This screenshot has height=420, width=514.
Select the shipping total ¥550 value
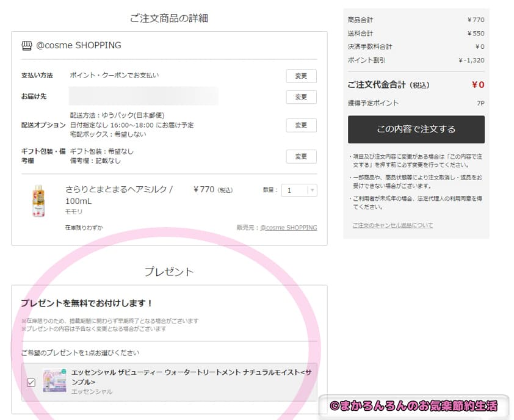pyautogui.click(x=476, y=34)
